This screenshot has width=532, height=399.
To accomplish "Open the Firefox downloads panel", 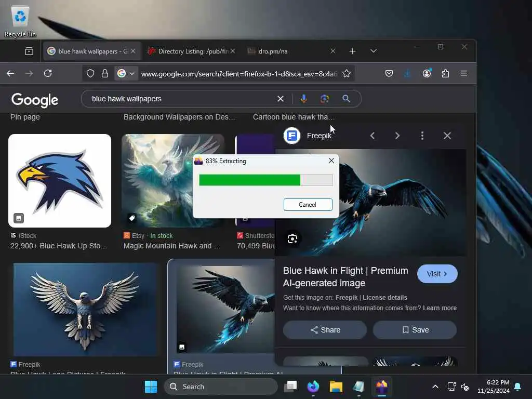I will click(408, 73).
